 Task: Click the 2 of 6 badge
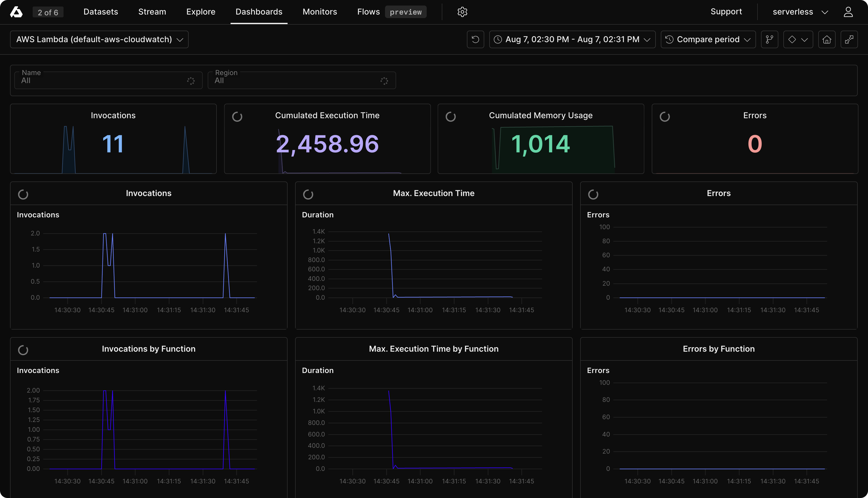[48, 13]
